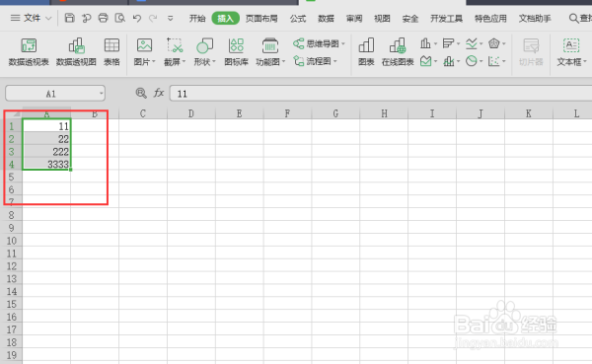Open 在线图表 online charts

398,52
